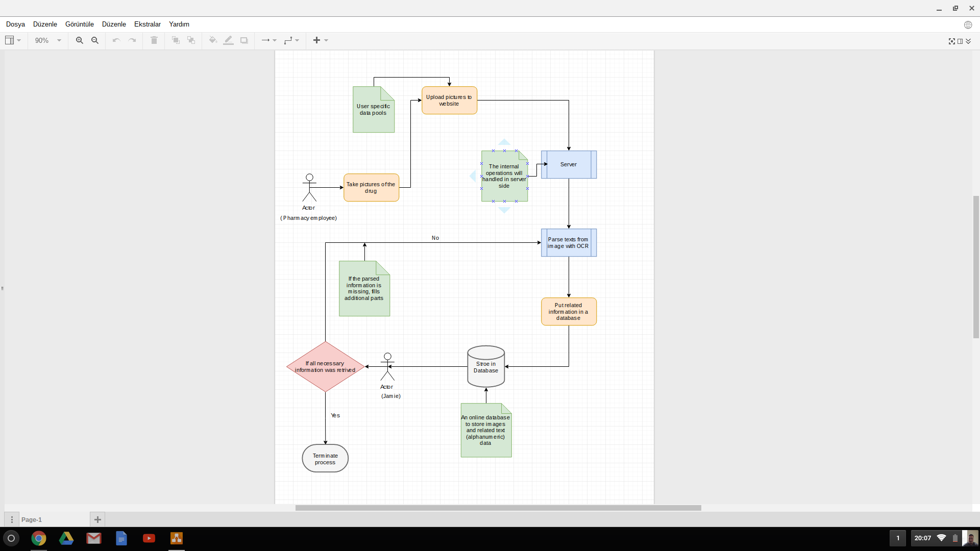Click the redo arrow icon
This screenshot has height=551, width=980.
click(x=132, y=40)
